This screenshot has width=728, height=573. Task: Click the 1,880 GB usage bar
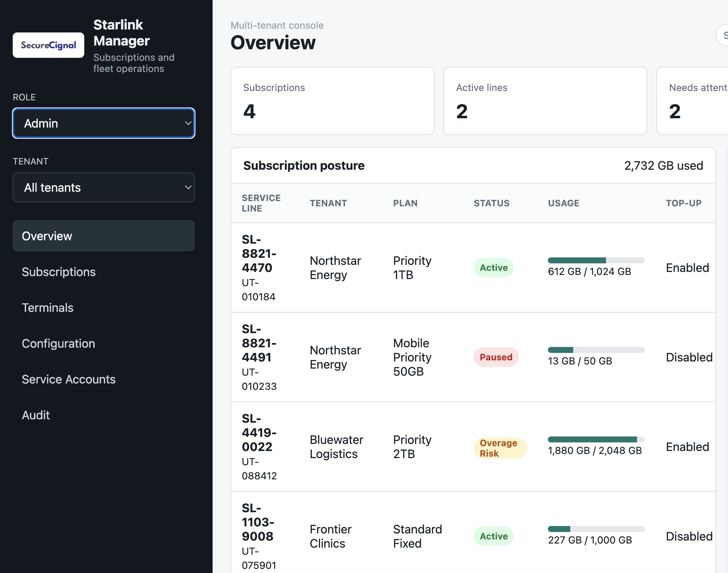coord(596,439)
